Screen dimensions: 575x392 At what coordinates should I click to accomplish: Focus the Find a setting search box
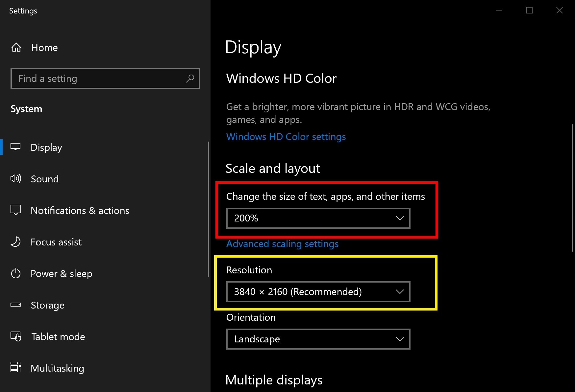point(105,79)
